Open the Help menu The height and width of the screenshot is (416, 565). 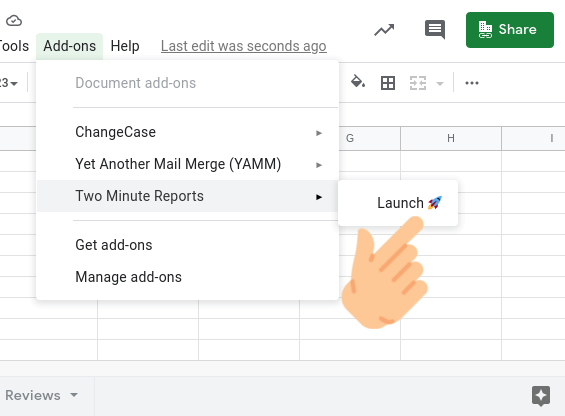point(125,46)
